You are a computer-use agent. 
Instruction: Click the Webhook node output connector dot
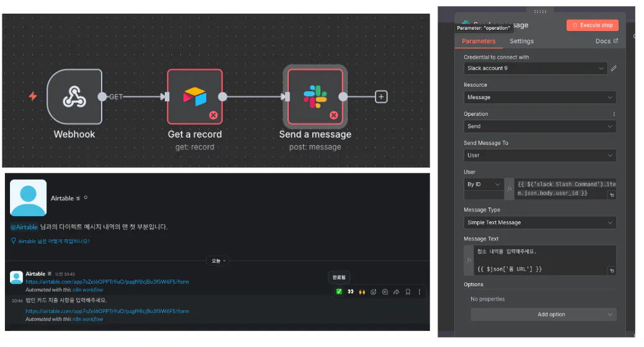tap(102, 97)
